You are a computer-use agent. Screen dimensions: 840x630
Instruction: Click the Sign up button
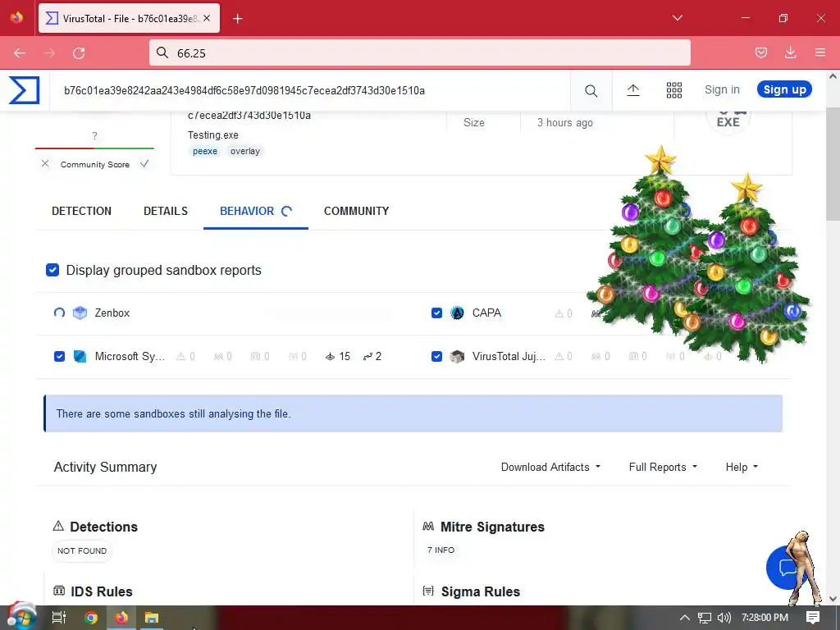pos(784,89)
